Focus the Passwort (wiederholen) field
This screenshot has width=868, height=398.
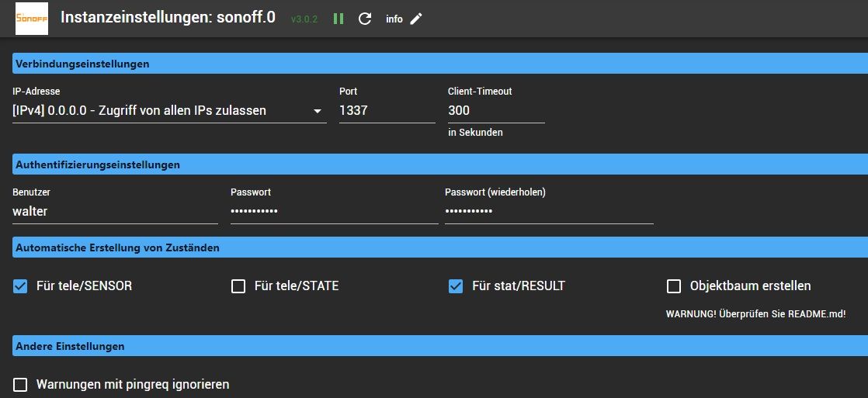(549, 212)
